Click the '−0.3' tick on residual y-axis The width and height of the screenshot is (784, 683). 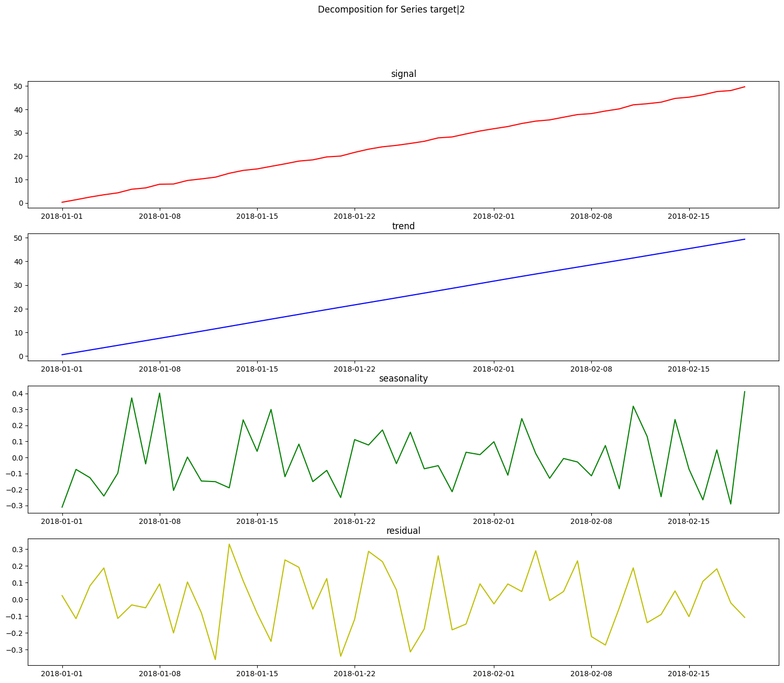[x=15, y=650]
